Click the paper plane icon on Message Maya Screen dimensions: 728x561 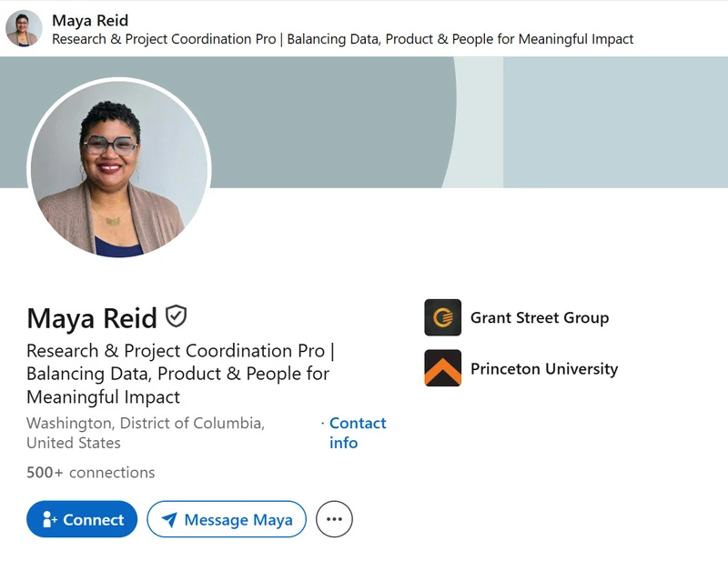169,520
